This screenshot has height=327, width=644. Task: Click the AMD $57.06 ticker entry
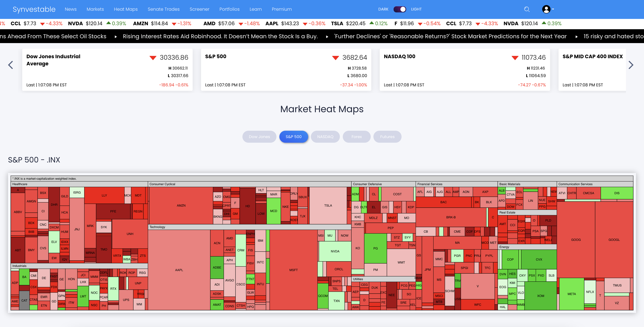(x=232, y=24)
